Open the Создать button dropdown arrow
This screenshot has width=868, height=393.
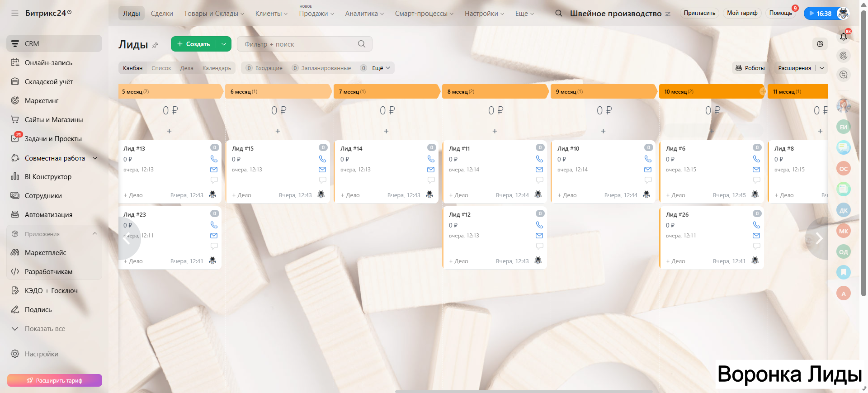coord(224,44)
